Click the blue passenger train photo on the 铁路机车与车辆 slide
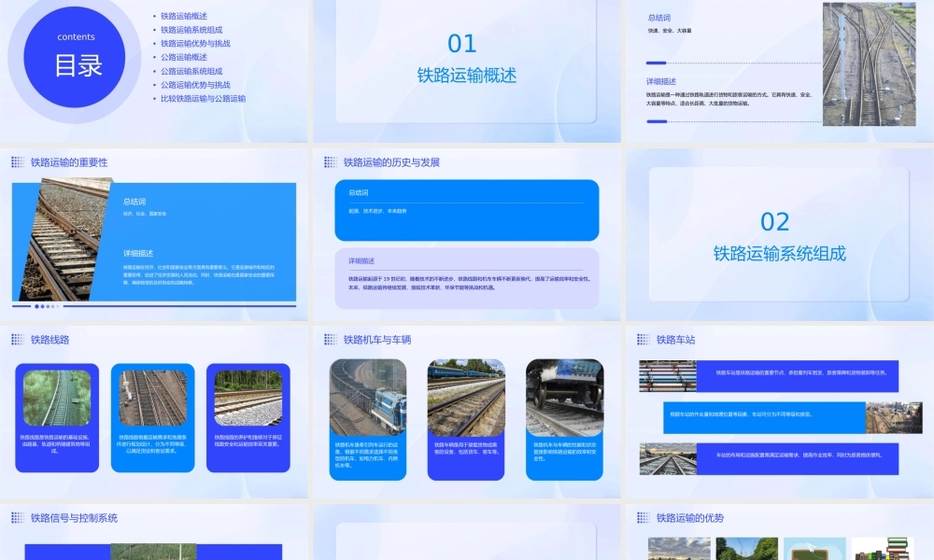Viewport: 934px width, 560px height. tap(466, 397)
